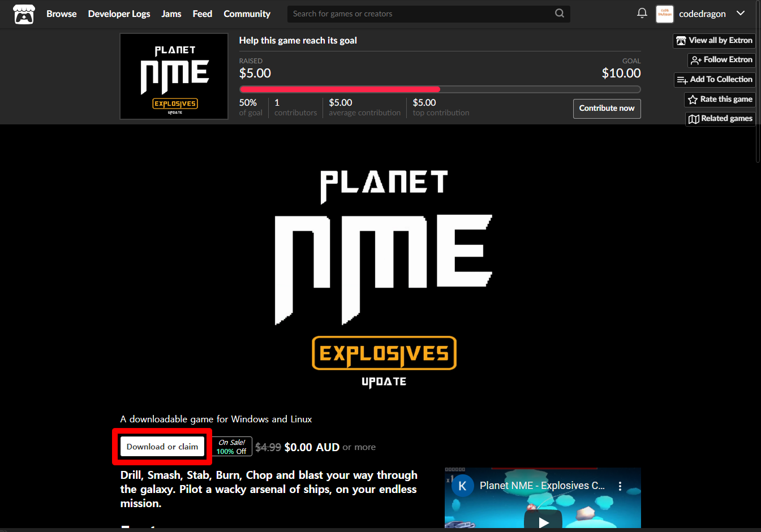Click Add To Collection button
761x532 pixels.
tap(715, 80)
